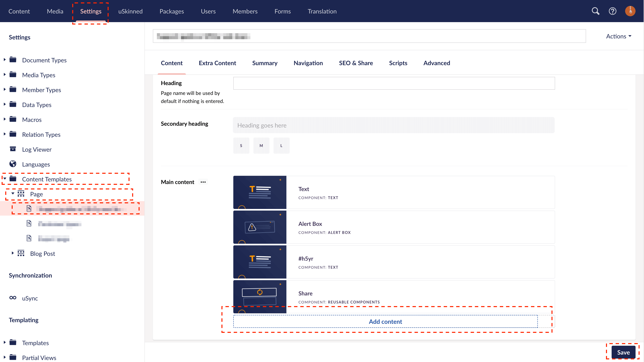644x362 pixels.
Task: Click the Add content link
Action: [385, 322]
